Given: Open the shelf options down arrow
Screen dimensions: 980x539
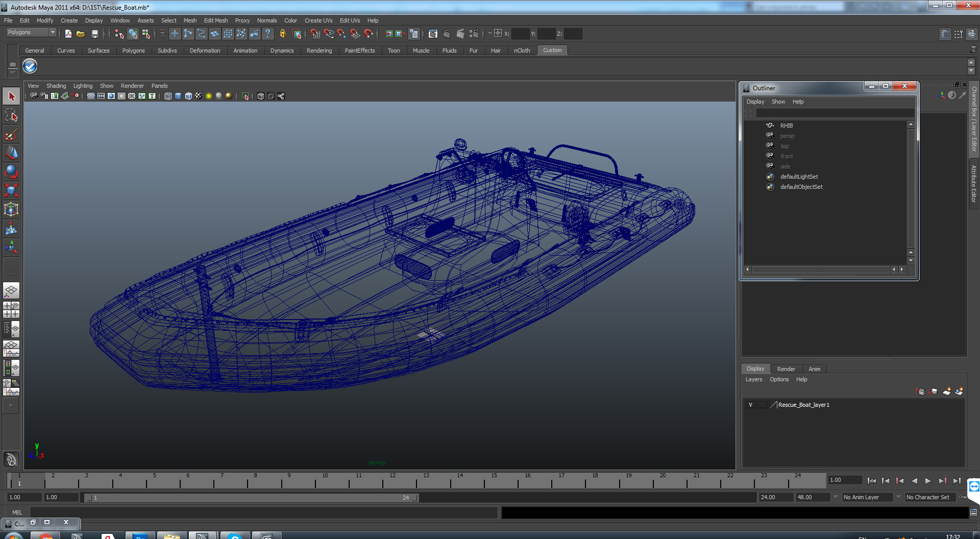Looking at the screenshot, I should pos(13,73).
